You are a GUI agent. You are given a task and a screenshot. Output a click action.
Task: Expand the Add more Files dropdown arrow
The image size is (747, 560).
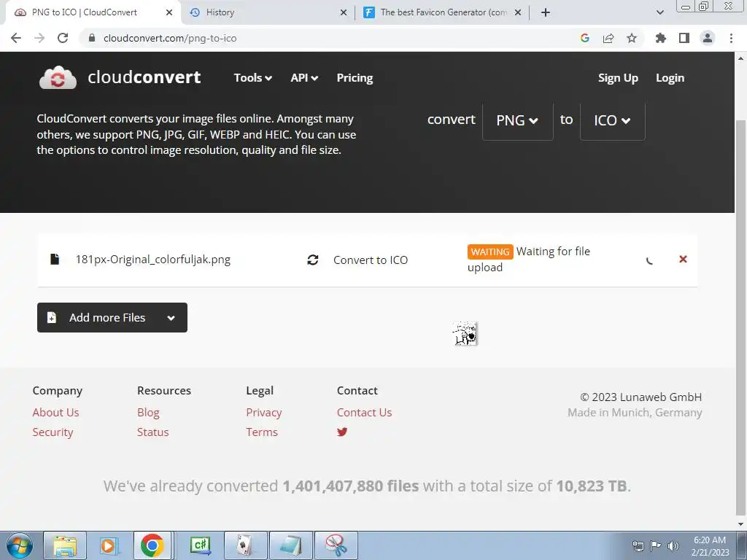coord(171,318)
